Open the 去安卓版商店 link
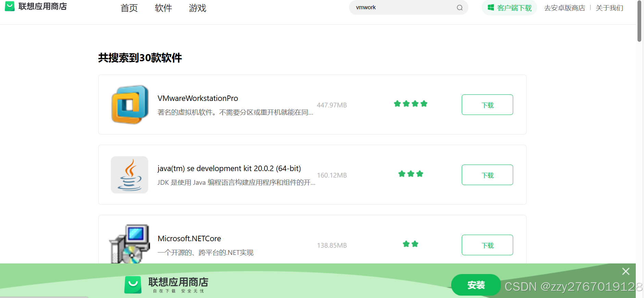 (x=565, y=8)
